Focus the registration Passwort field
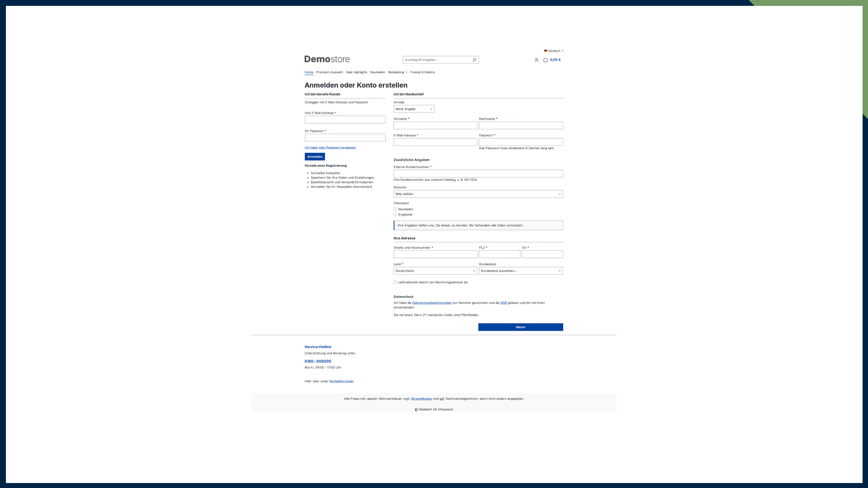Screen dimensions: 868x488 pos(521,142)
